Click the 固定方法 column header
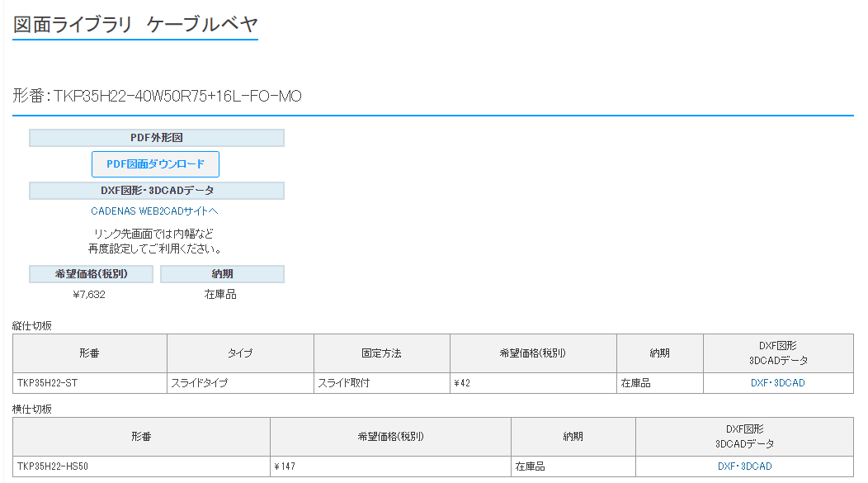This screenshot has height=483, width=868. (x=381, y=353)
